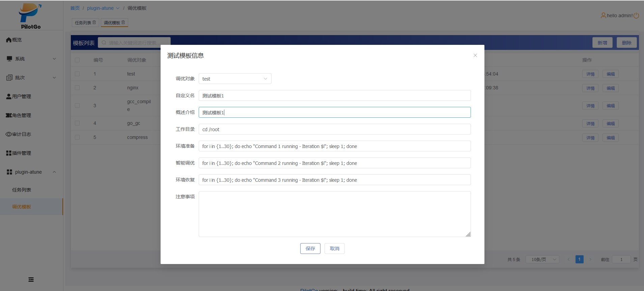This screenshot has height=291, width=644.
Task: Close the 任务列表 tab via trash icon
Action: coord(94,23)
